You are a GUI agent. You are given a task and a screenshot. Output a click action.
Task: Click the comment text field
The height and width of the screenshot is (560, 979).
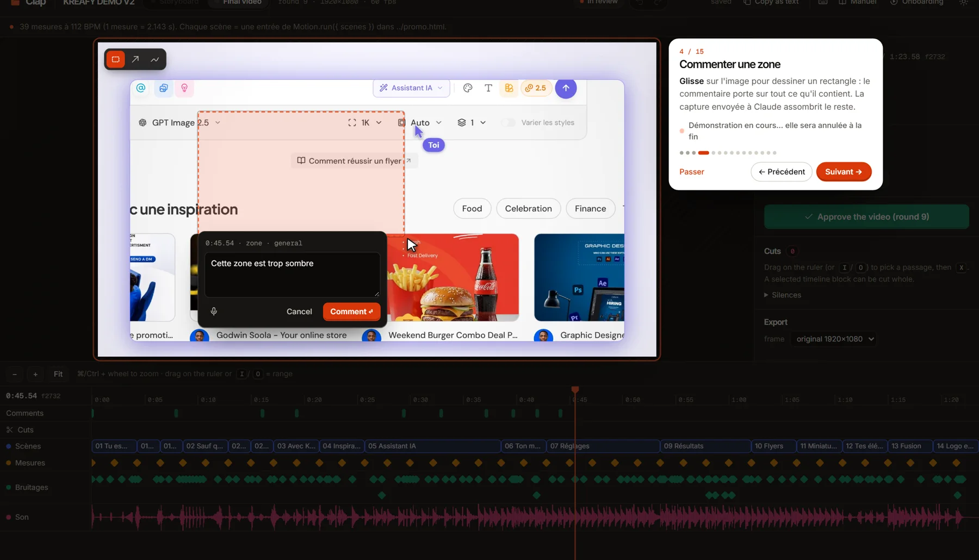coord(292,275)
